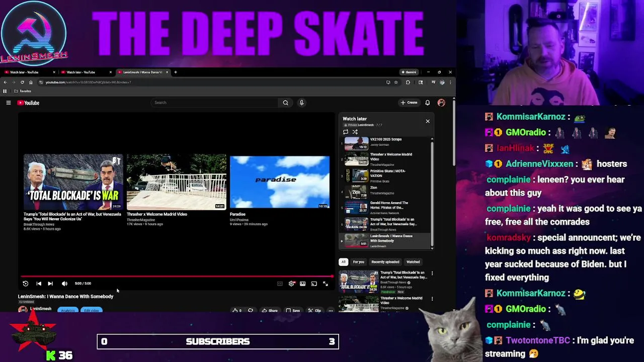Reload the page with browser refresh icon
Viewport: 644px width, 362px height.
[x=22, y=82]
